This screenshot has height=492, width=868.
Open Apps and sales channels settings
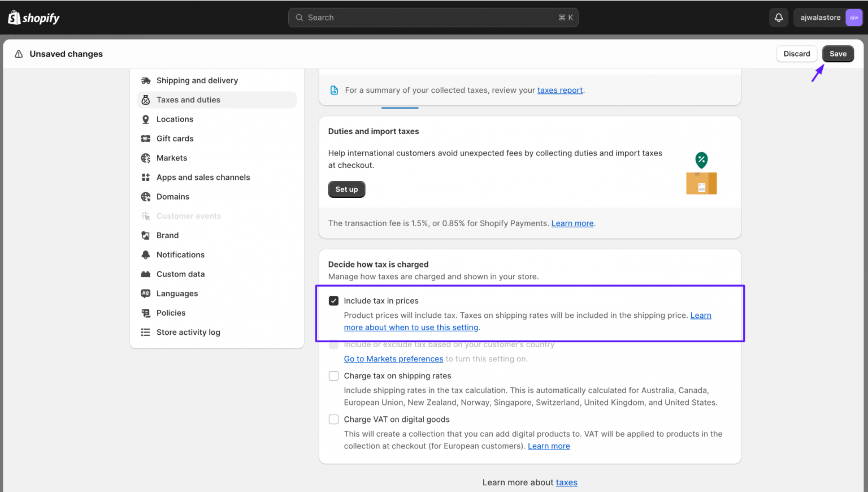tap(203, 177)
